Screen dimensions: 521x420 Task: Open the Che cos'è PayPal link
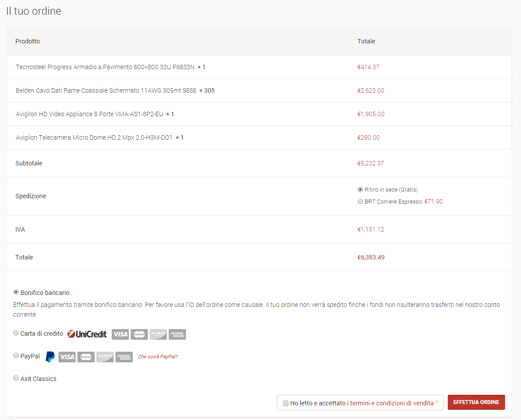[x=158, y=356]
